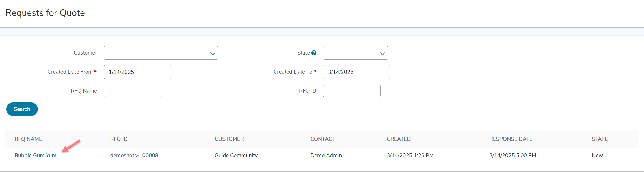The height and width of the screenshot is (172, 644).
Task: Click the CREATED column header
Action: [x=399, y=139]
